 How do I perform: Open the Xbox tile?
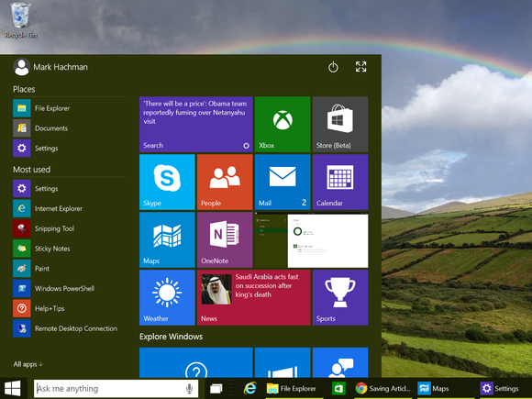[x=283, y=124]
